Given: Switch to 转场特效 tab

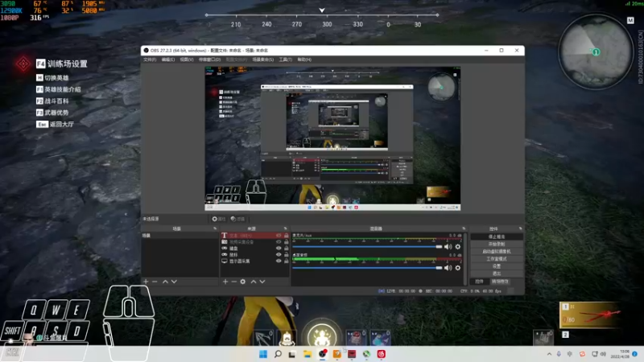Looking at the screenshot, I should [500, 282].
